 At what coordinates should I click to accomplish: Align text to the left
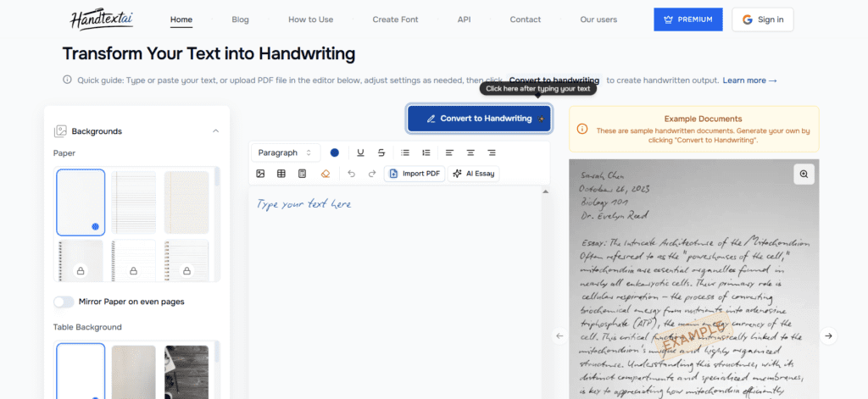point(449,152)
